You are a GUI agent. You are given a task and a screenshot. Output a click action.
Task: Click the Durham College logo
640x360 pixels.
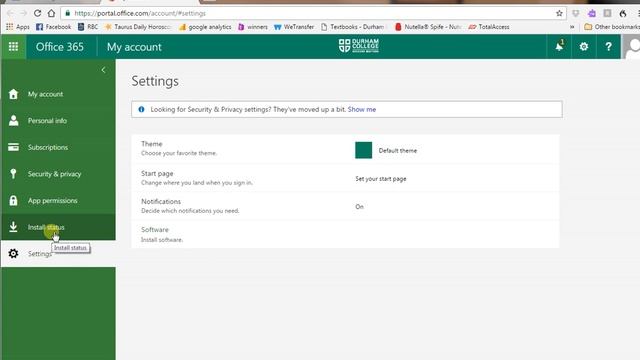pyautogui.click(x=359, y=46)
